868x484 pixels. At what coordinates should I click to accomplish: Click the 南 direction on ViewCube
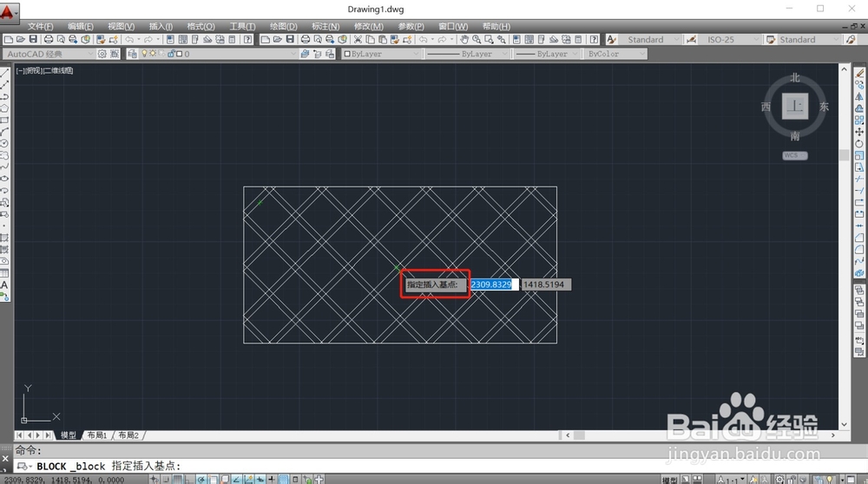(795, 136)
